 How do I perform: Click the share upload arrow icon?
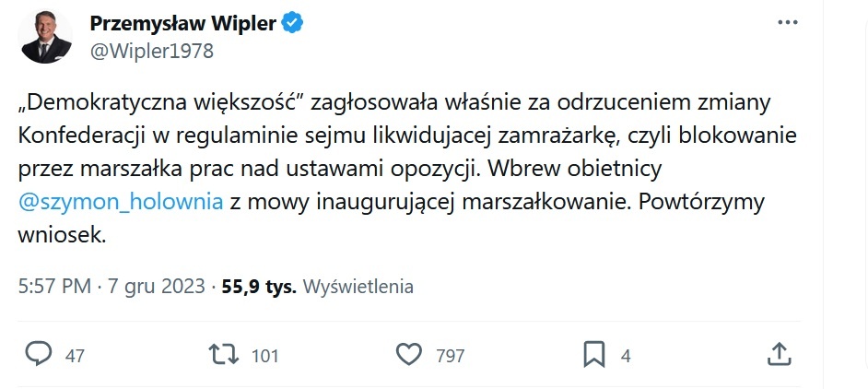[778, 354]
